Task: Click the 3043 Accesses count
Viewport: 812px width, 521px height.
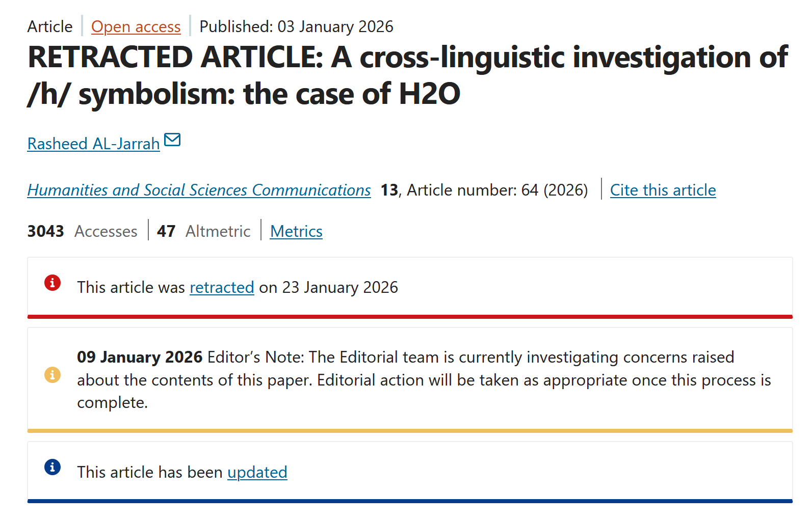Action: coord(82,231)
